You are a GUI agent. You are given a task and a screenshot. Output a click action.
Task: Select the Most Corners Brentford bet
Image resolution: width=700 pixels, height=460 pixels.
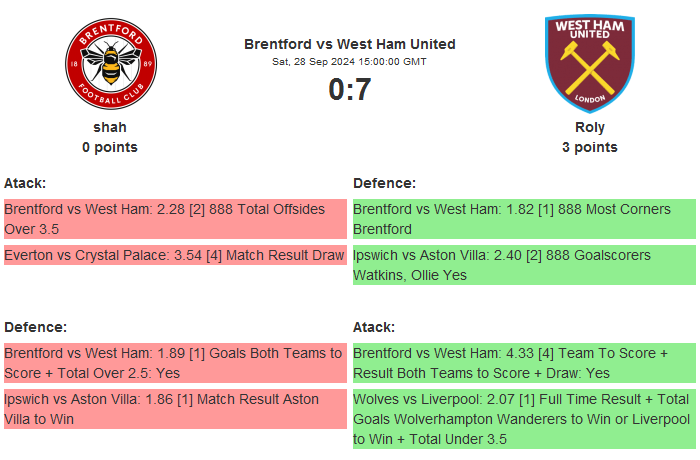click(x=524, y=219)
